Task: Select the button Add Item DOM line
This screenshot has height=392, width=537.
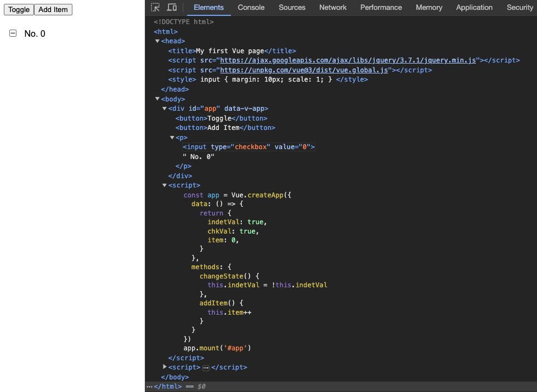Action: point(225,128)
